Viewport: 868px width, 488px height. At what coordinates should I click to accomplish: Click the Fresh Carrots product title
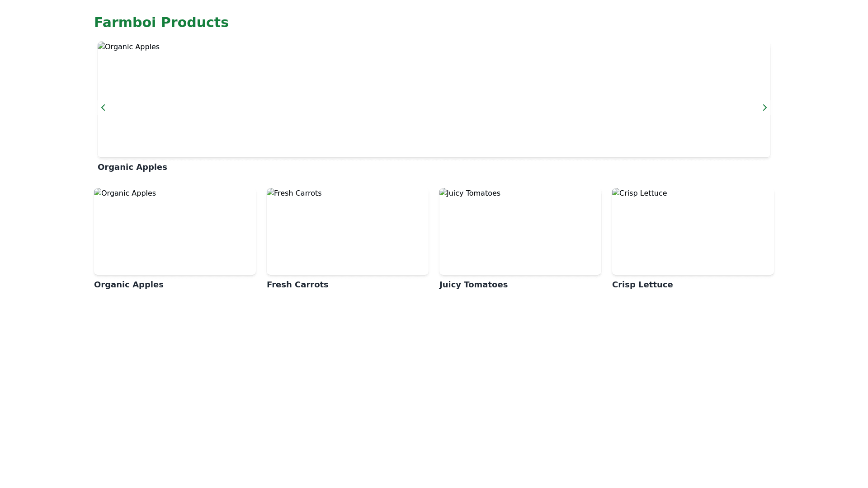point(297,285)
